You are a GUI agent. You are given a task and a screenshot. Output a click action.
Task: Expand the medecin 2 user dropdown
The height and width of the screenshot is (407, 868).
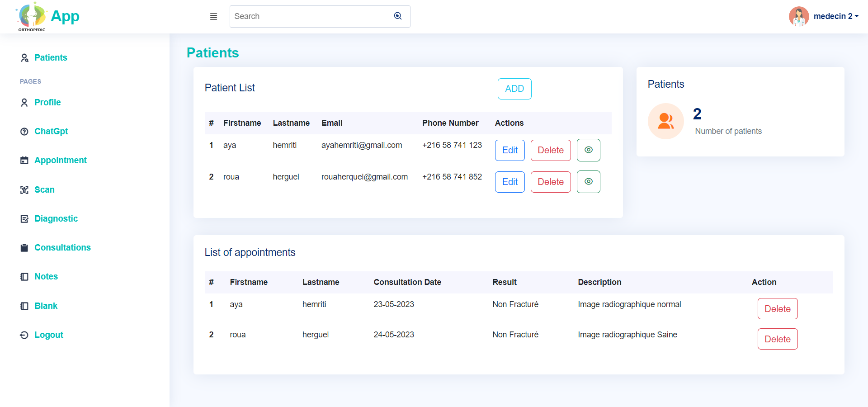(836, 16)
